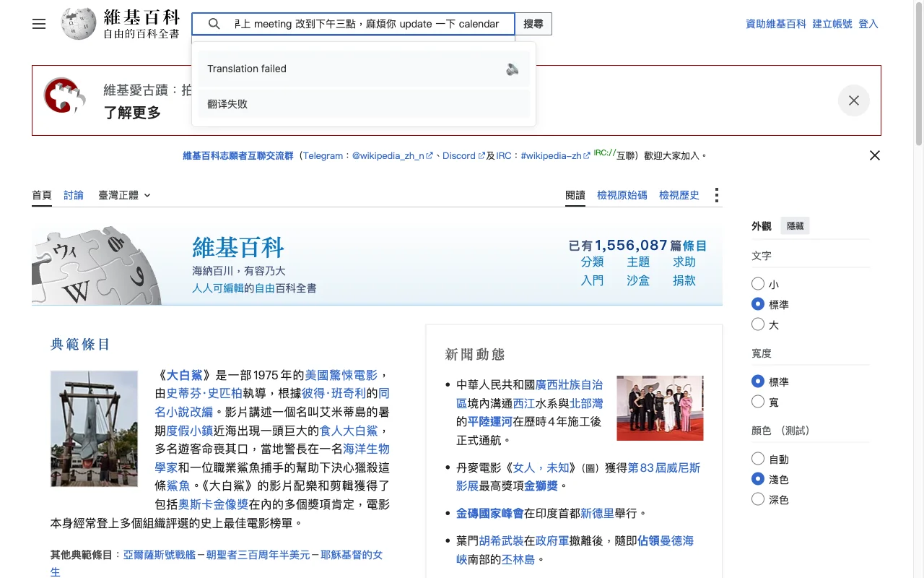
Task: Click the 登入 login link
Action: pos(868,24)
